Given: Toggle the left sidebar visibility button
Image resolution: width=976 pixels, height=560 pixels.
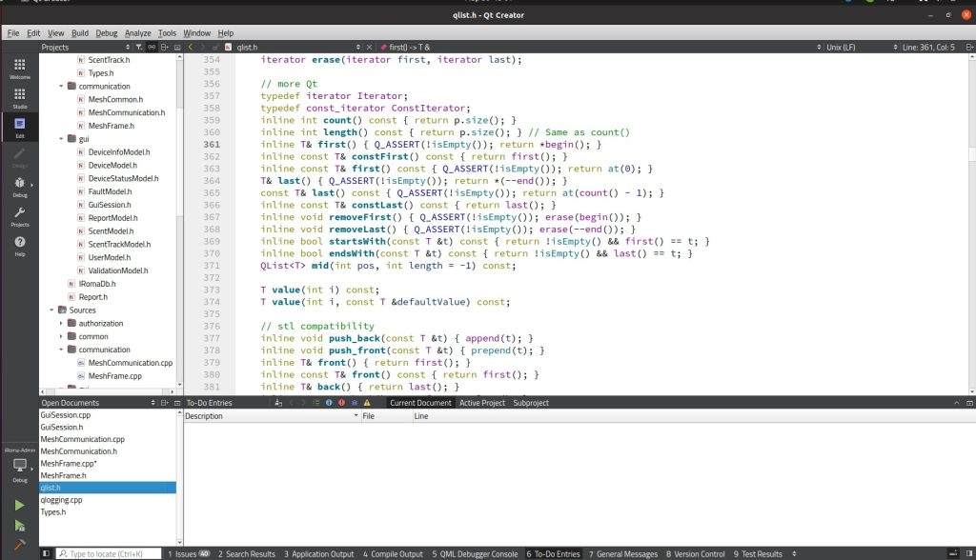Looking at the screenshot, I should click(x=46, y=553).
